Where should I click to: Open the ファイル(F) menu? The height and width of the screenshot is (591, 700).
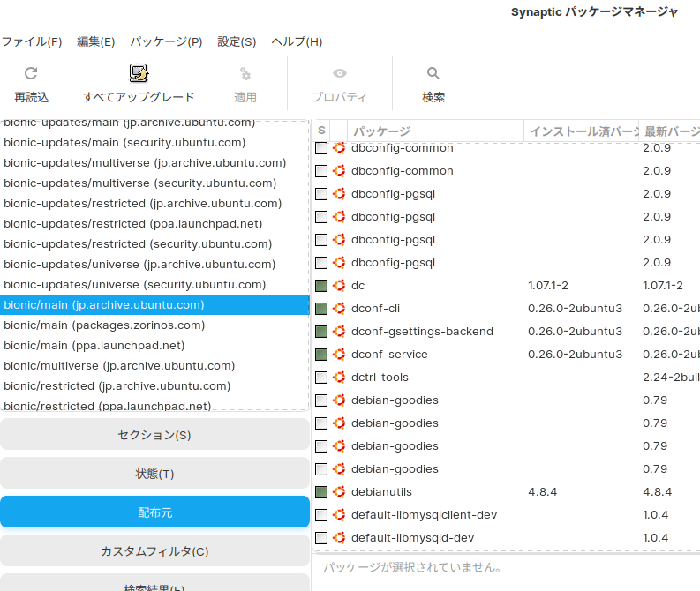(x=32, y=42)
